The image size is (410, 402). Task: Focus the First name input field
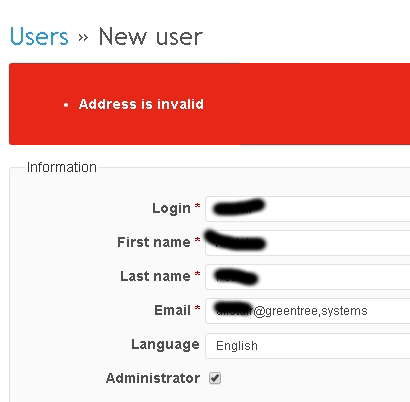(308, 243)
